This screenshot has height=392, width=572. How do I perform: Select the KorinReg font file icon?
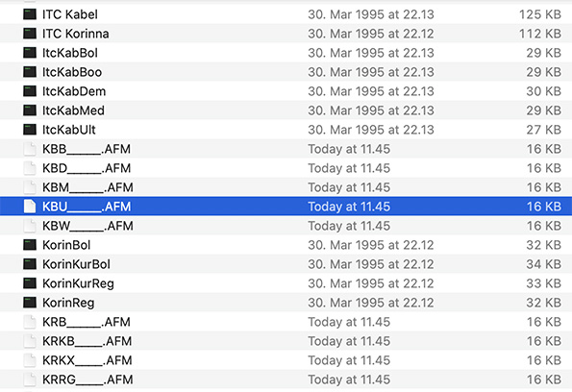click(30, 303)
